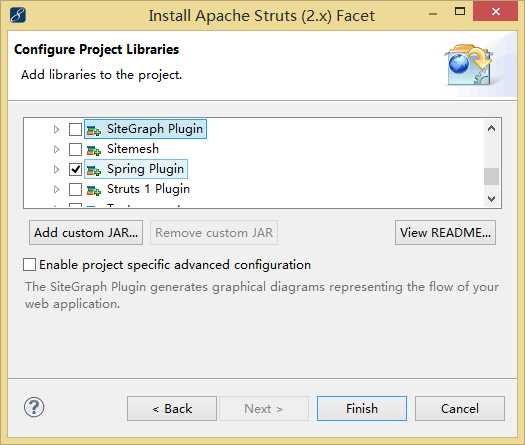Open the View README button
This screenshot has width=525, height=445.
point(445,233)
